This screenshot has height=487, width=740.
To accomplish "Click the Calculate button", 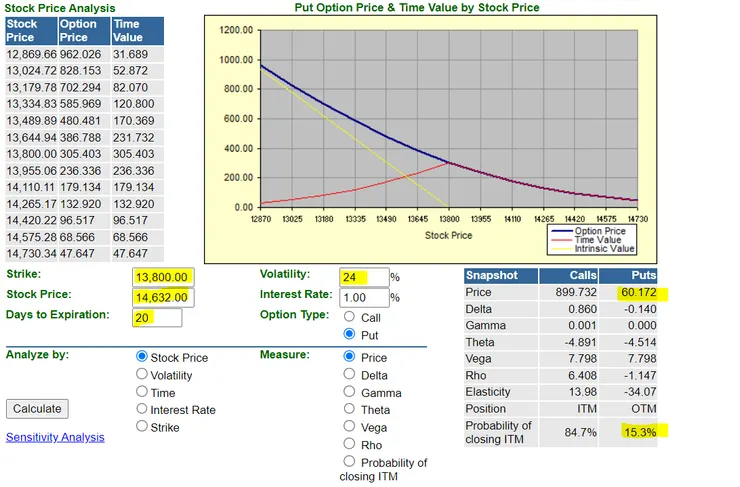I will coord(37,409).
